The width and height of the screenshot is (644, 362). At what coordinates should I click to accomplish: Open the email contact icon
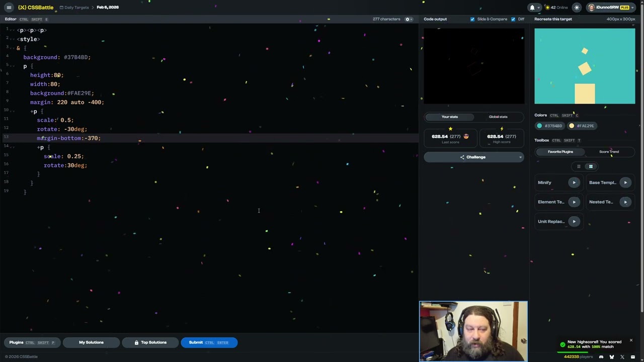coord(633,357)
